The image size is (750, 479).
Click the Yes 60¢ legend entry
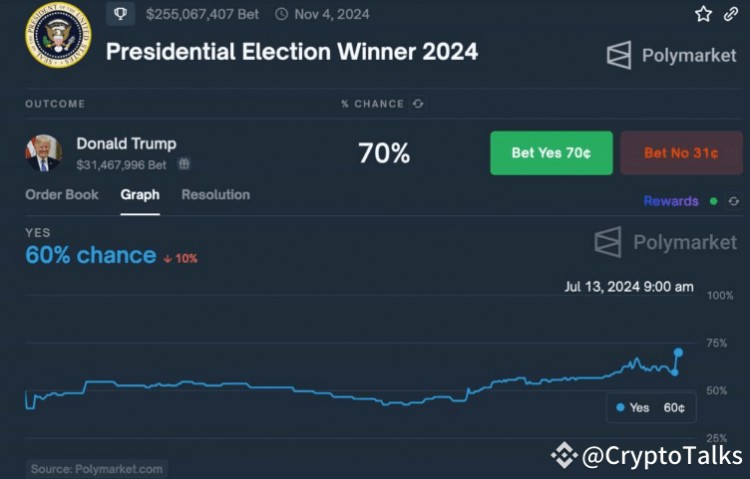(x=651, y=408)
